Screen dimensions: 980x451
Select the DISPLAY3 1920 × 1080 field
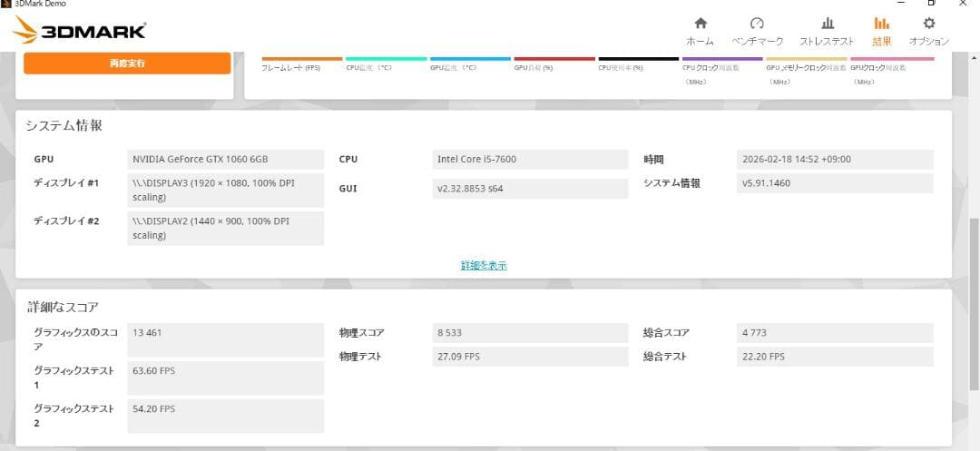point(226,190)
